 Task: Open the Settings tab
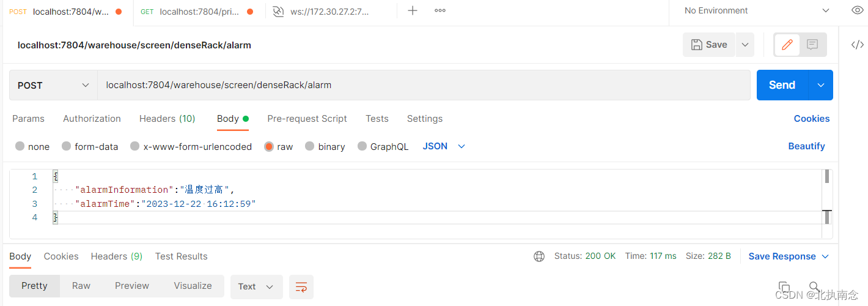pyautogui.click(x=425, y=119)
